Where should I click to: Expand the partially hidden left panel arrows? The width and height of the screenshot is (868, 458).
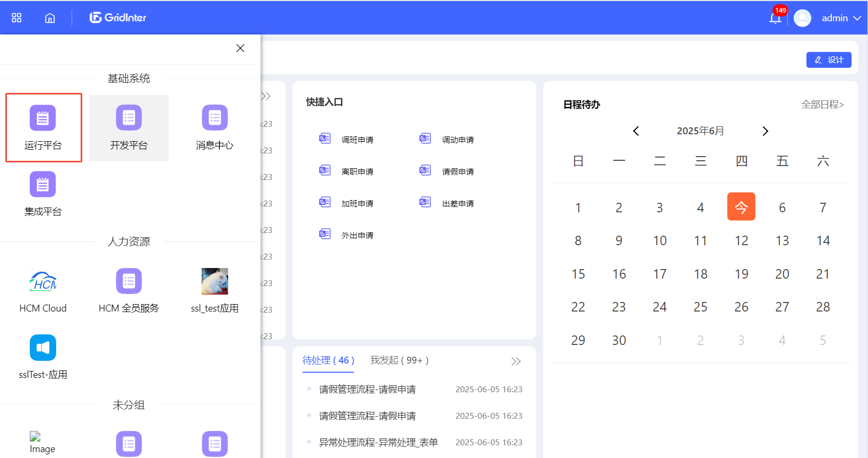tap(266, 96)
